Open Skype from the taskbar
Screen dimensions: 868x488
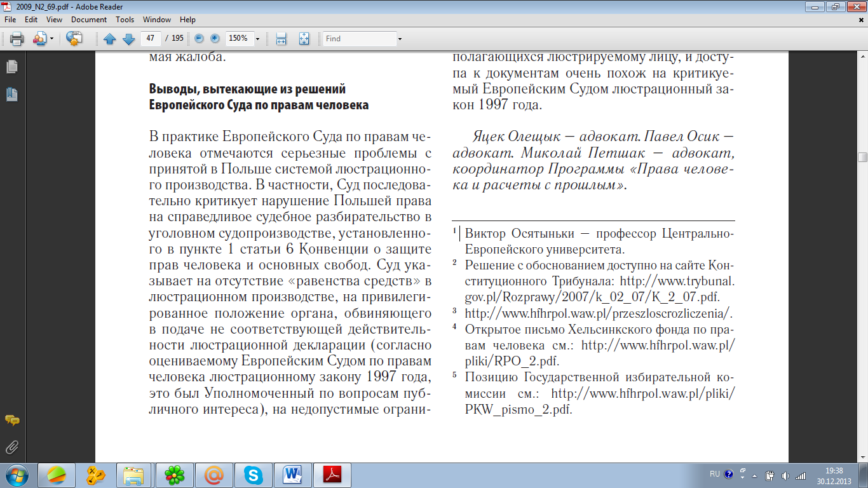[253, 475]
